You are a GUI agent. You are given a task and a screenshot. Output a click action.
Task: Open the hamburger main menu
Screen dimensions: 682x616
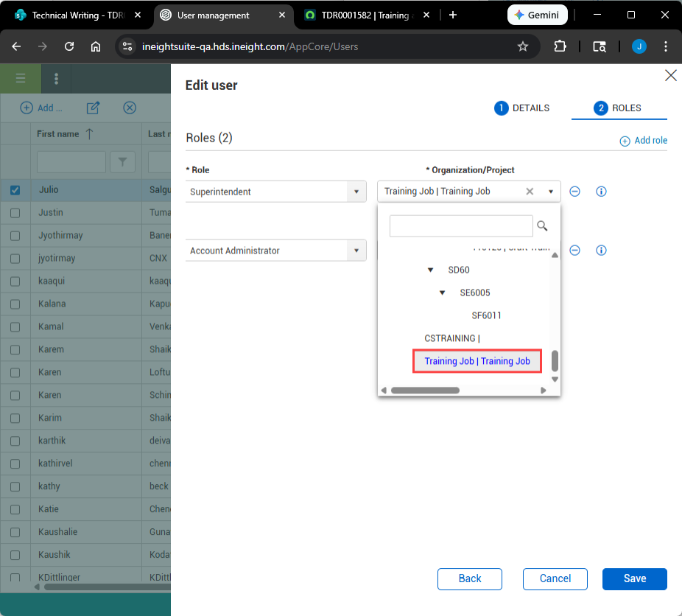pyautogui.click(x=21, y=79)
